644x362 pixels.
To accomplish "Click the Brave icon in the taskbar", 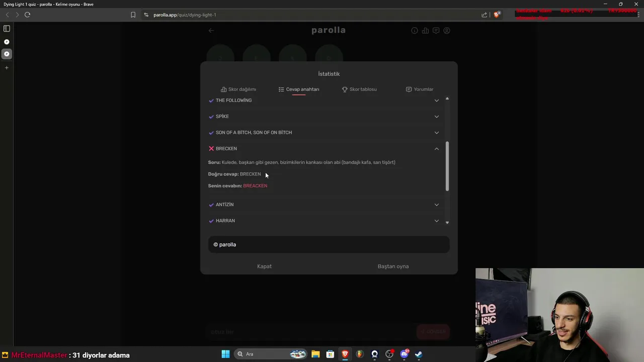I will pos(345,354).
